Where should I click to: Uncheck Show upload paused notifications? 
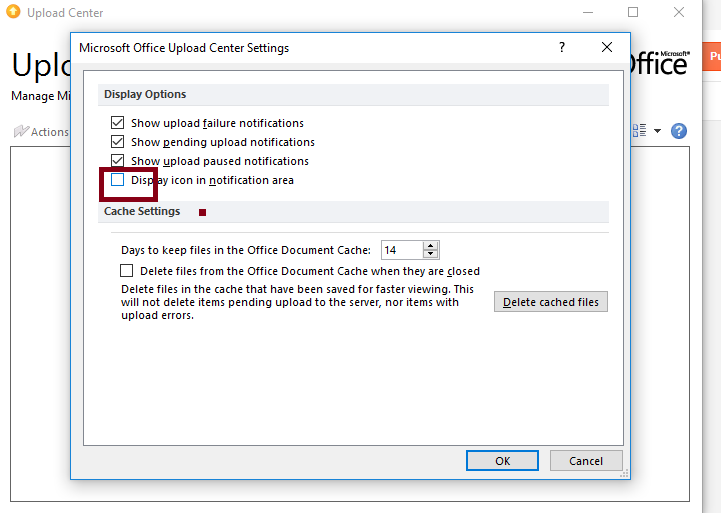(x=117, y=160)
